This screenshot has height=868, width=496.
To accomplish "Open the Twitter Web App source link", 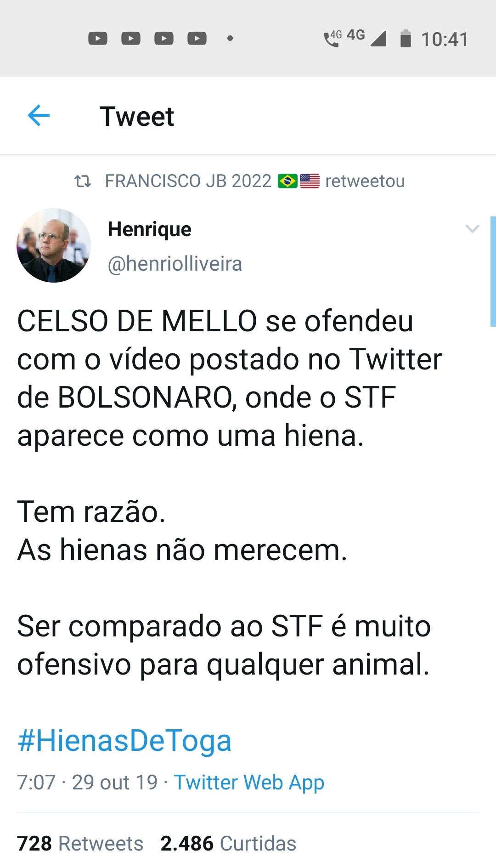I will 249,782.
